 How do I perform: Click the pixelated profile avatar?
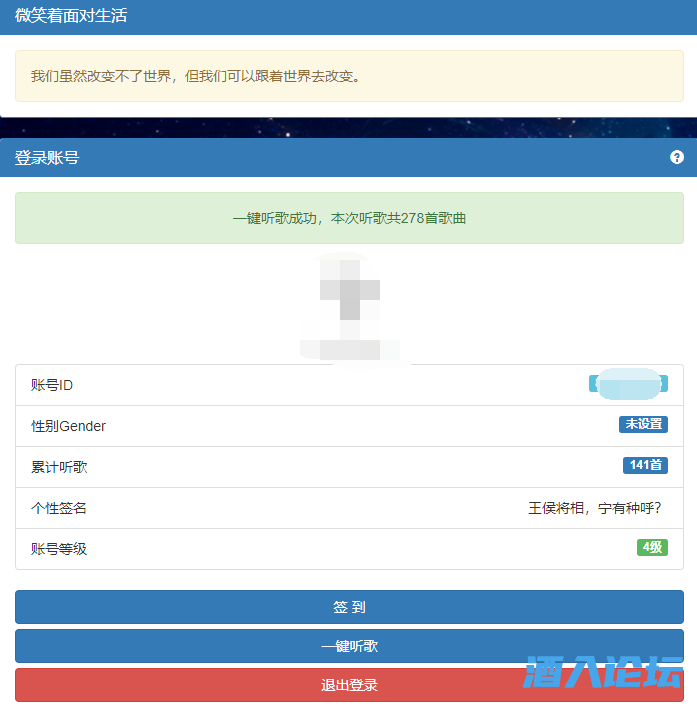click(350, 308)
